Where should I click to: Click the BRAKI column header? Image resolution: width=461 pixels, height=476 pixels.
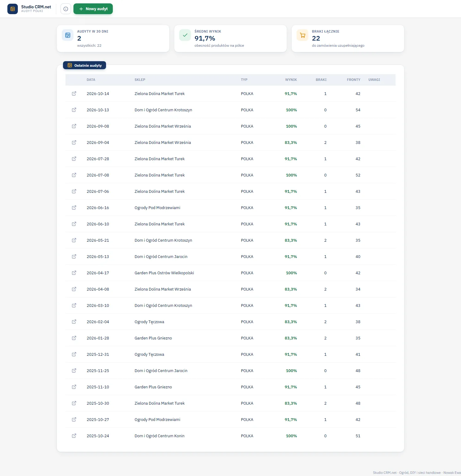[321, 80]
